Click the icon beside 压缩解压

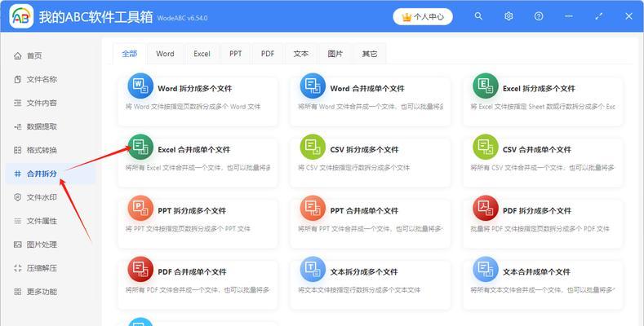[x=18, y=268]
